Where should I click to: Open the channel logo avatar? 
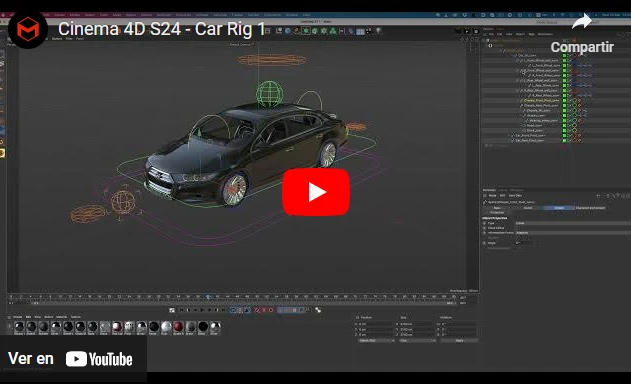(x=28, y=29)
